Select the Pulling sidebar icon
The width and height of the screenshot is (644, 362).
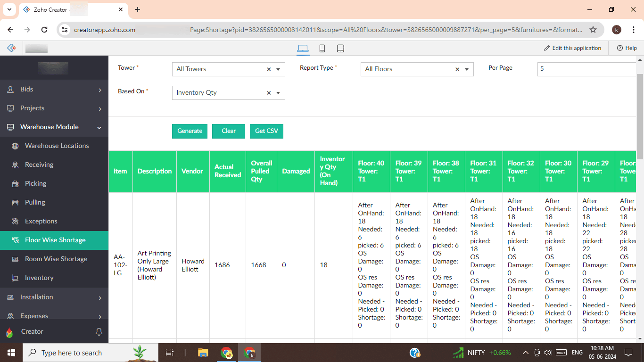click(16, 202)
